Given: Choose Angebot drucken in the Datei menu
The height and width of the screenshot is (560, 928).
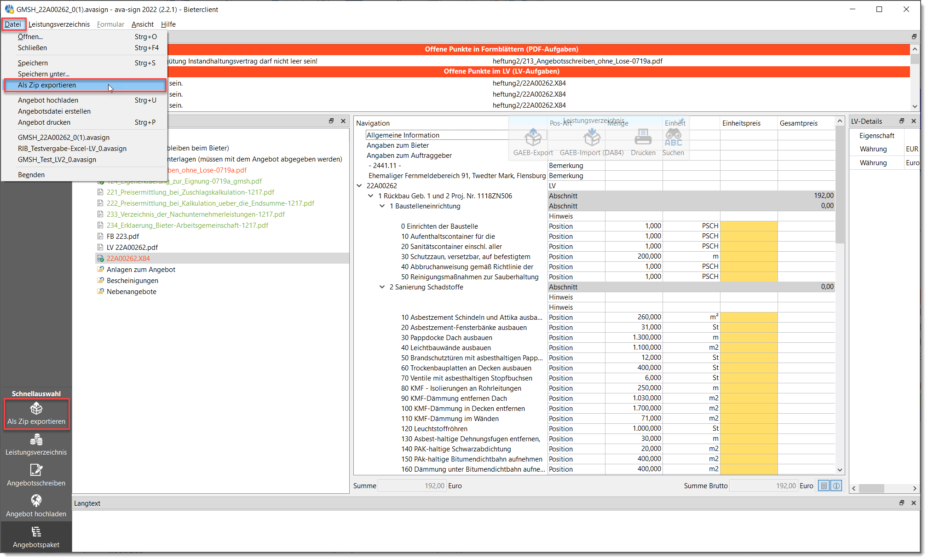Looking at the screenshot, I should [85, 122].
